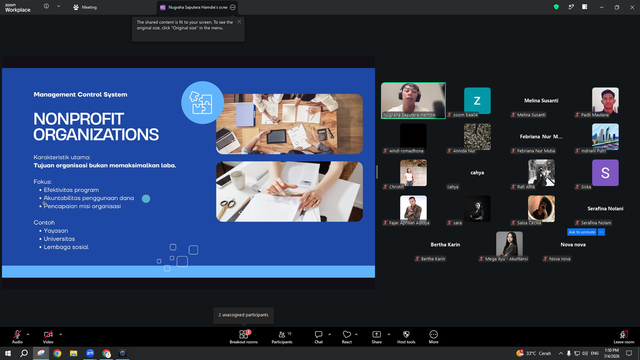Image resolution: width=640 pixels, height=360 pixels.
Task: Click the Zoom Workplace logo
Action: 18,8
